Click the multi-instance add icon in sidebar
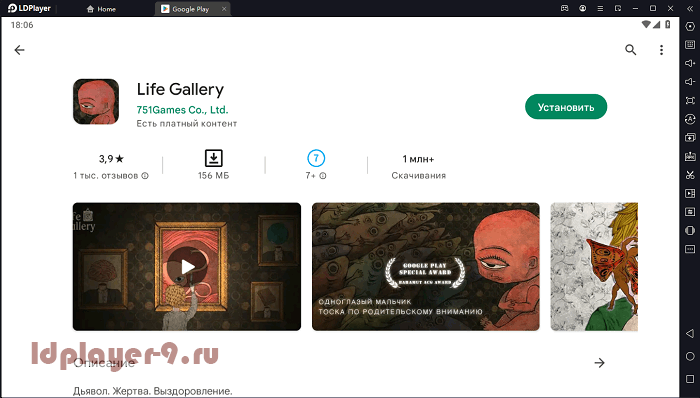This screenshot has height=398, width=700. click(x=690, y=137)
